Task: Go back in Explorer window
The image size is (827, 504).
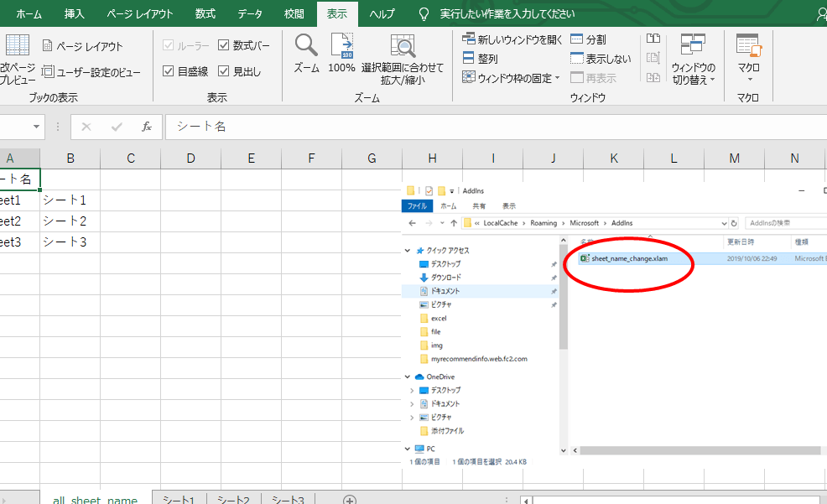Action: point(413,223)
